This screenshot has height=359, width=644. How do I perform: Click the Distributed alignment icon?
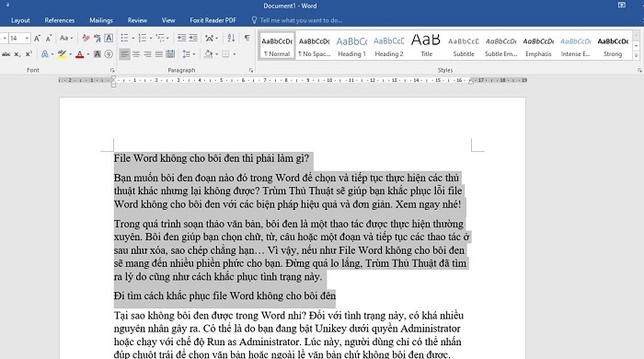pos(170,53)
